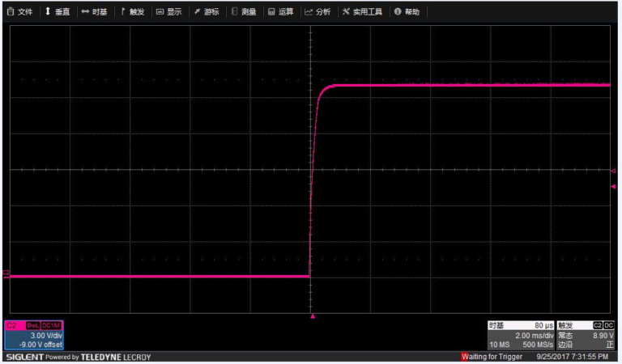Viewport: 622px width, 364px height.
Task: Click the 触发 trigger descriptor box
Action: pyautogui.click(x=586, y=335)
